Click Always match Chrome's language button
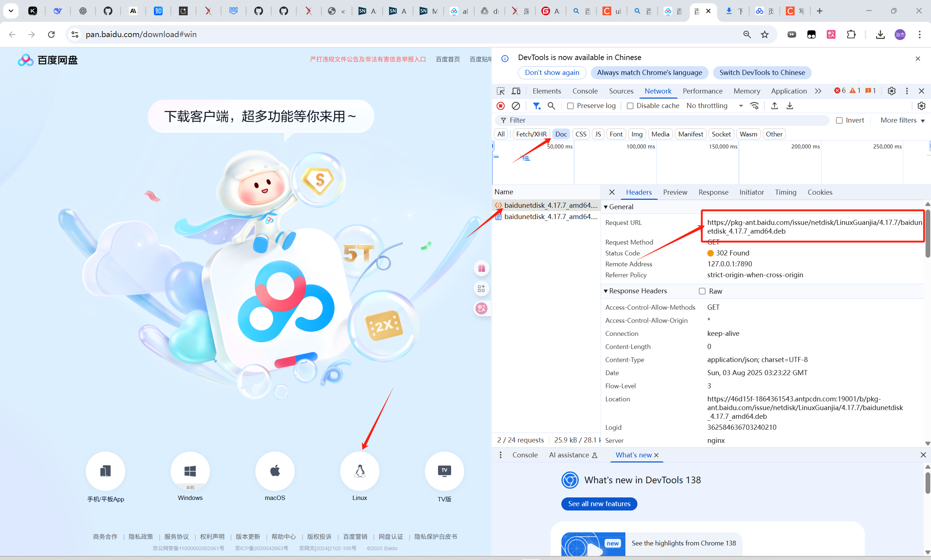The image size is (931, 560). pos(649,72)
